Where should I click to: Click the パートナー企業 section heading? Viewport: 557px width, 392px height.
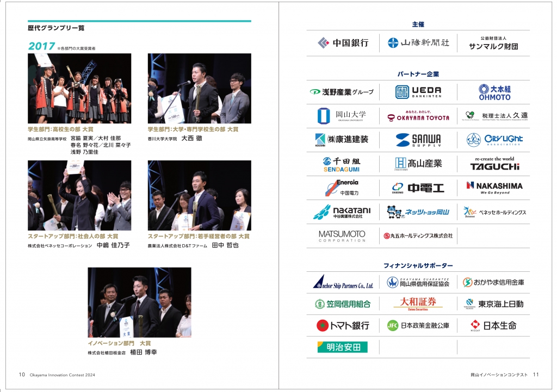coord(418,74)
